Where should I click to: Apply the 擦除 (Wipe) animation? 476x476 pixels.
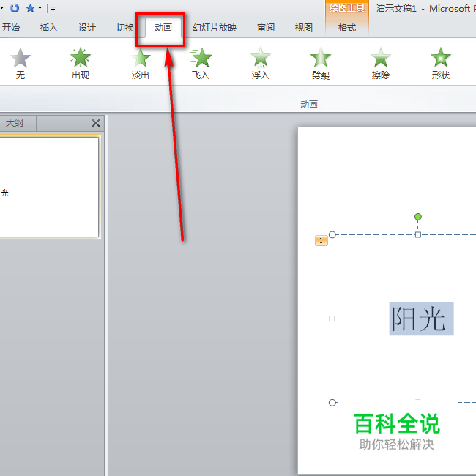tap(380, 64)
